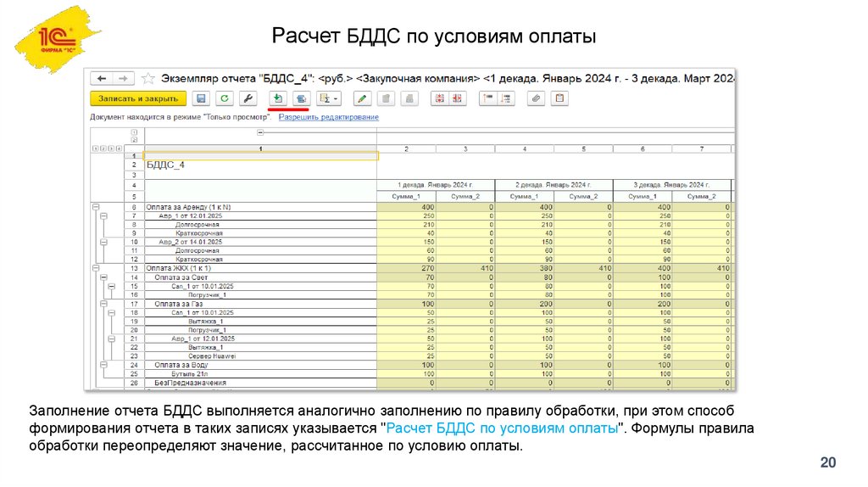Click the first freeze-panes arrow icon

pyautogui.click(x=487, y=98)
